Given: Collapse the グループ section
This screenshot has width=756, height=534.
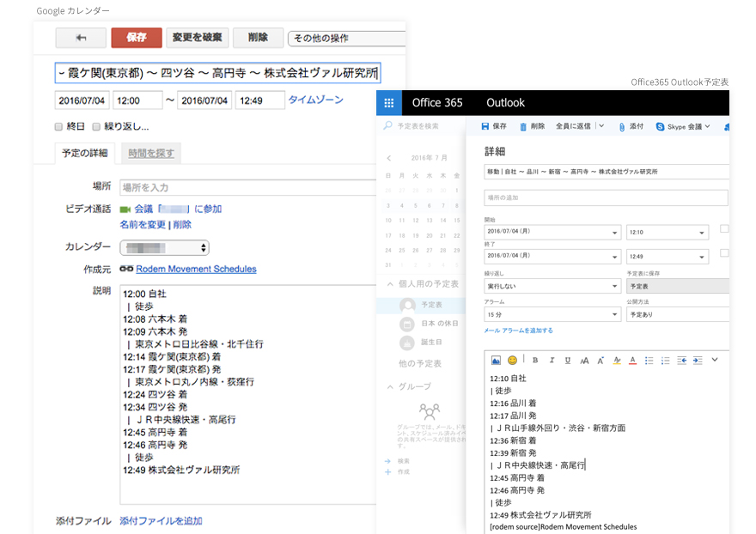Looking at the screenshot, I should pos(390,386).
